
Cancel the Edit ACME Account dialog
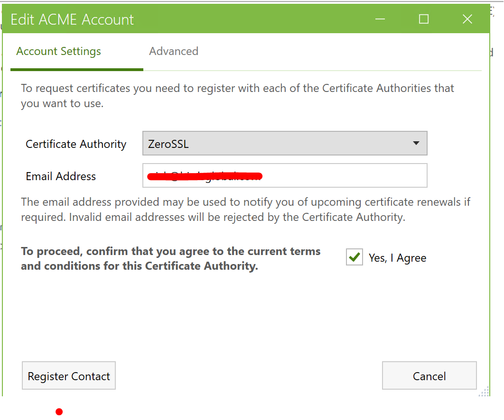pos(429,376)
